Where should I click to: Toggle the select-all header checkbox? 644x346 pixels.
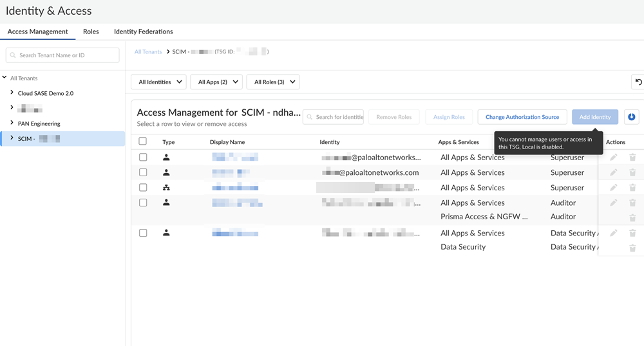pos(143,141)
